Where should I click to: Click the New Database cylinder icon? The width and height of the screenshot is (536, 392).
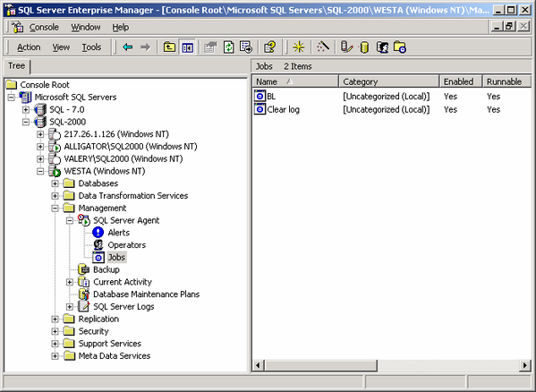pos(364,47)
